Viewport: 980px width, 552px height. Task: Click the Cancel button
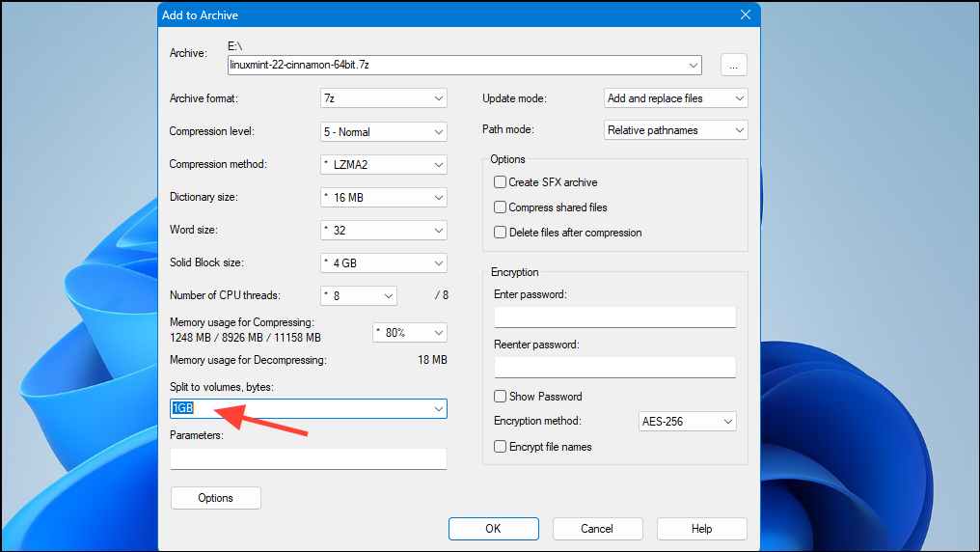point(597,529)
